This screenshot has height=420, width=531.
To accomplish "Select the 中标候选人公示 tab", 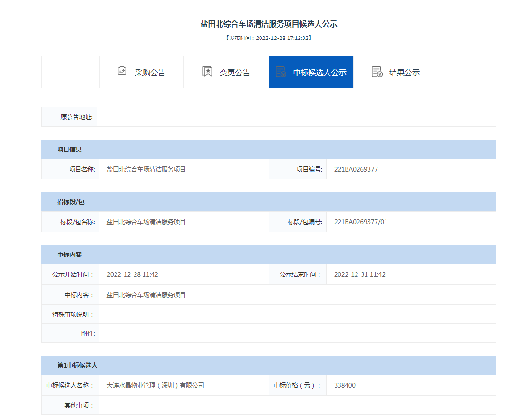I will tap(311, 72).
